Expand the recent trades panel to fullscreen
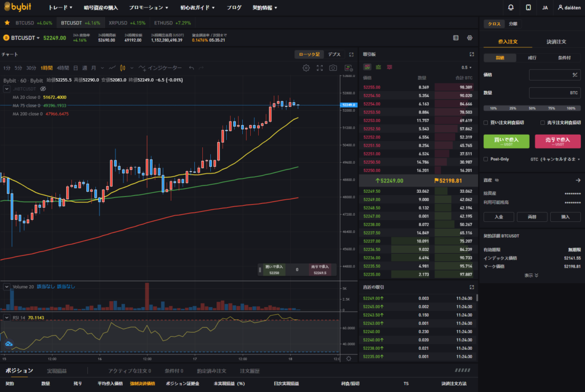585x392 pixels. pyautogui.click(x=471, y=287)
